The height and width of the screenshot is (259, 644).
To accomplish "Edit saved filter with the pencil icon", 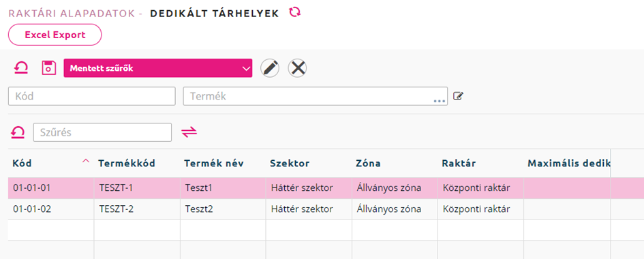I will click(270, 68).
